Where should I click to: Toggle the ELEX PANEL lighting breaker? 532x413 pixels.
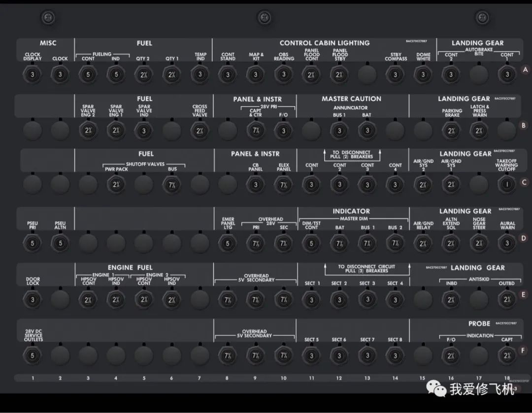point(284,185)
